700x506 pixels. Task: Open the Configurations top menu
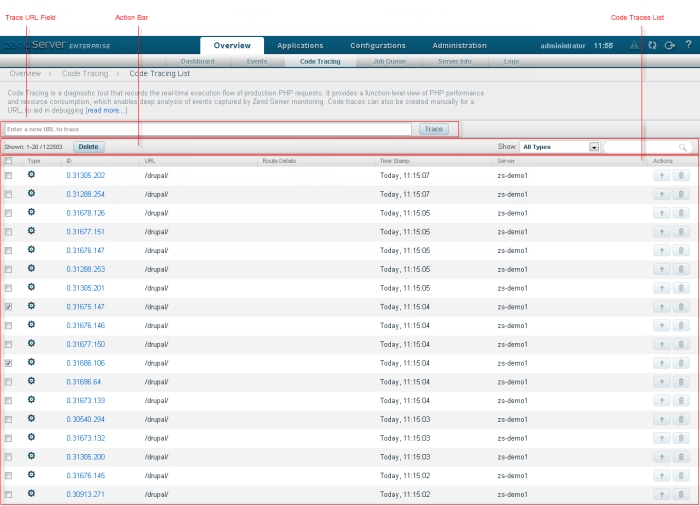[x=378, y=45]
